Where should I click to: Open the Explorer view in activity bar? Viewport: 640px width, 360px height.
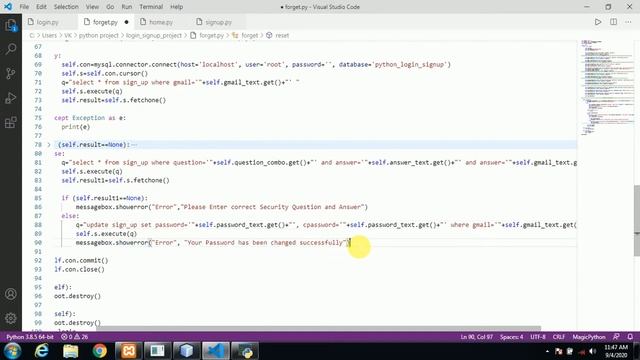(x=11, y=26)
